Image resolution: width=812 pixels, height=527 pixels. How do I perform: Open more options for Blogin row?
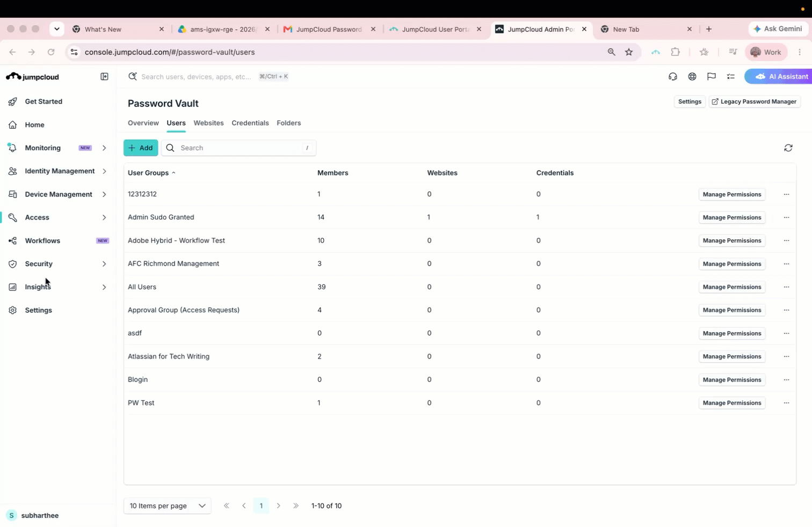tap(786, 380)
